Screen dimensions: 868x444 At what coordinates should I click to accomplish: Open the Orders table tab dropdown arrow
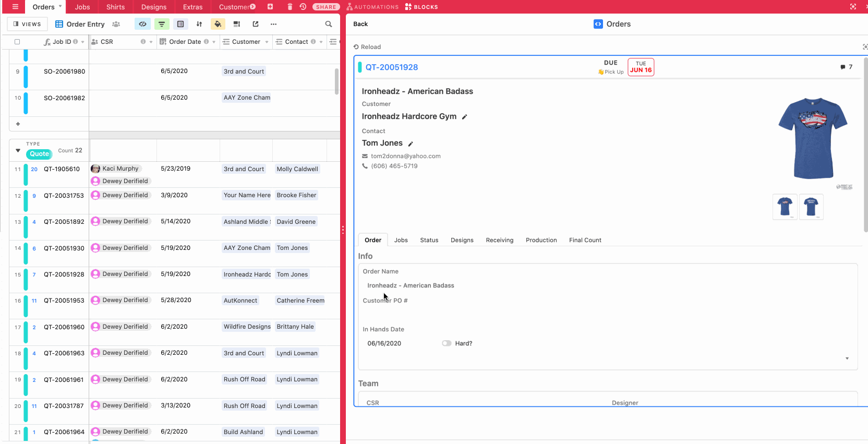(x=60, y=6)
